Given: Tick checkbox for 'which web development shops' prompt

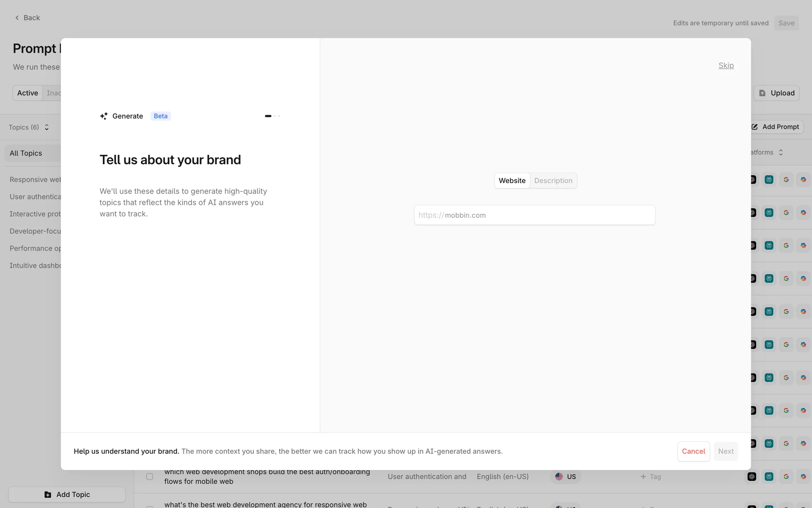Looking at the screenshot, I should [150, 477].
